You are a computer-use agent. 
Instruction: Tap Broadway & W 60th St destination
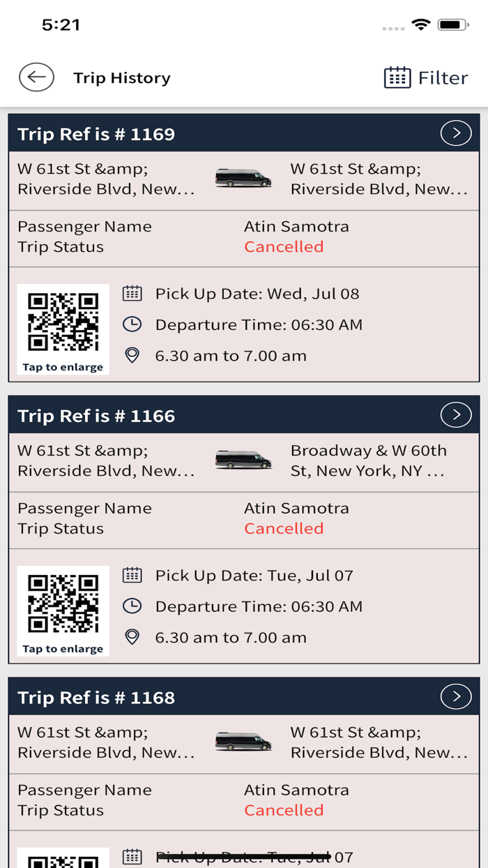368,461
